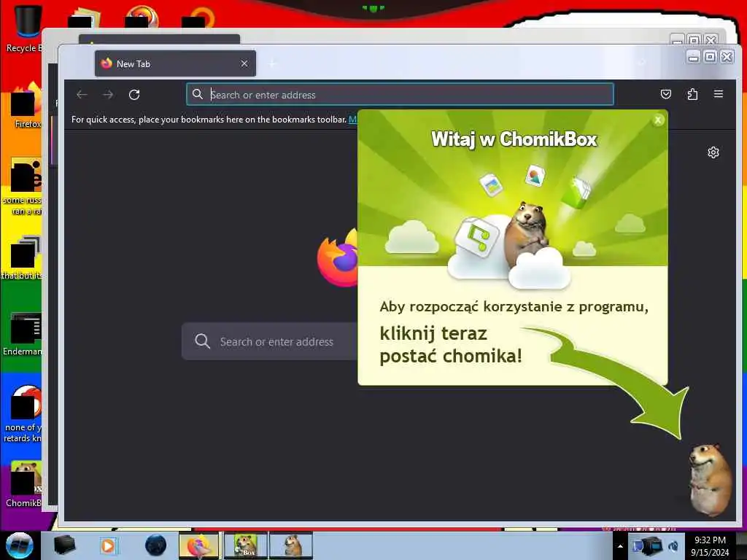The height and width of the screenshot is (560, 747).
Task: Click the search field in the New Tab page
Action: 270,341
